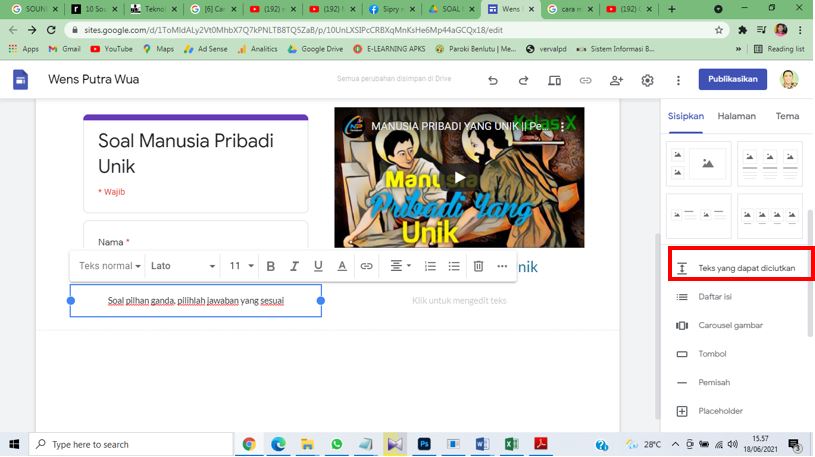Click the Copy published site link icon

pos(585,80)
